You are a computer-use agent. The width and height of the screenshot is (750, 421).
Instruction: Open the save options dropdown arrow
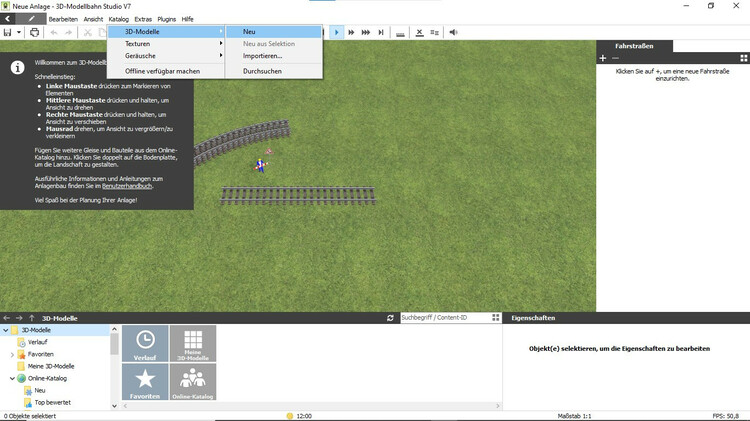tap(19, 33)
